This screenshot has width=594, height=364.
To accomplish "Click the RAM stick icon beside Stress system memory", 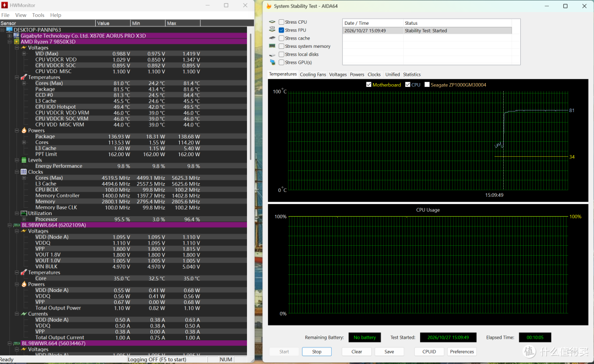I will [x=272, y=46].
